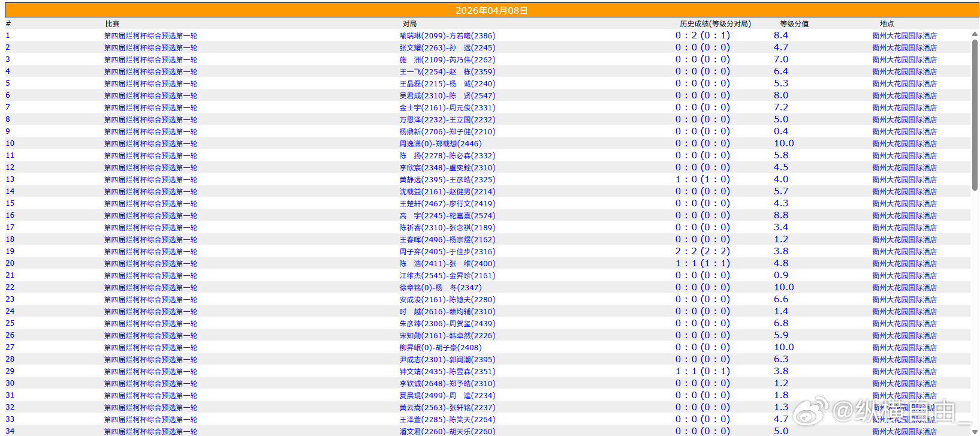This screenshot has width=980, height=436.
Task: Click history score 1 : 1 (1 : 1) in row 20
Action: (x=702, y=263)
